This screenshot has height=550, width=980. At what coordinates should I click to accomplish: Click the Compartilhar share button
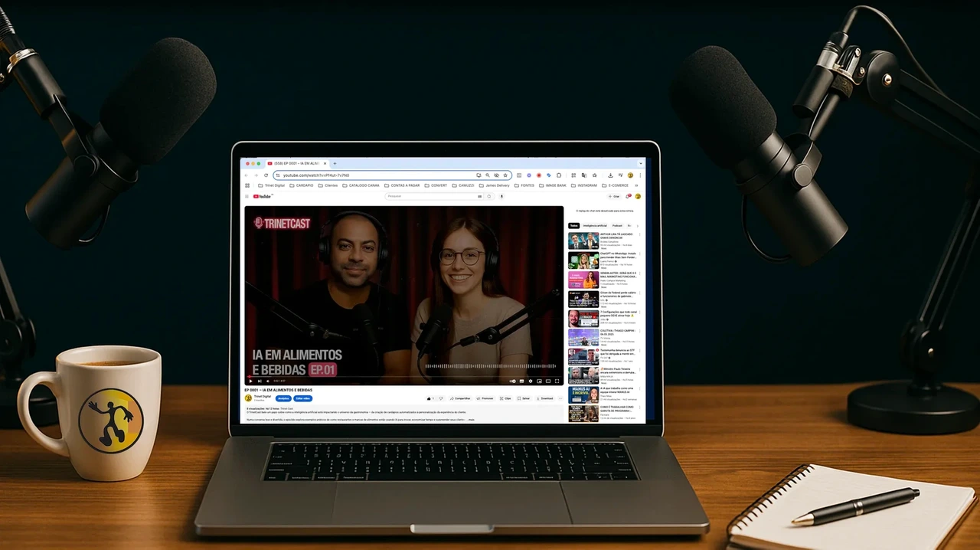[x=460, y=398]
